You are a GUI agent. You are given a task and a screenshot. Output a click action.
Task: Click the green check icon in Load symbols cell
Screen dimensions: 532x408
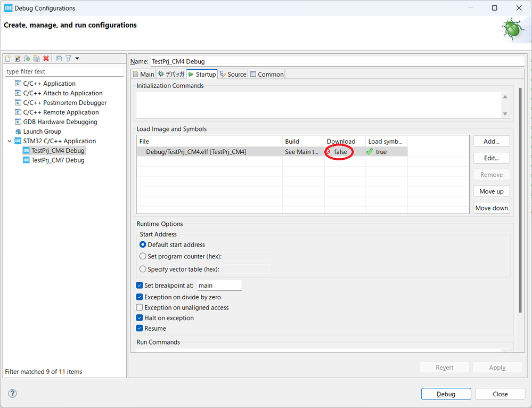coord(370,152)
